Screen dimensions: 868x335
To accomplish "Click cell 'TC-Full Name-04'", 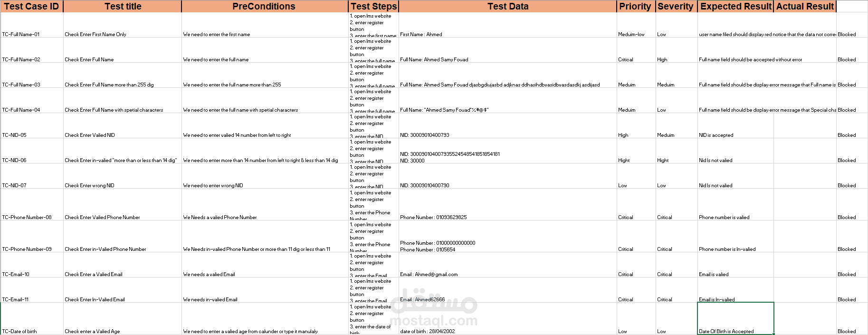I will pos(32,101).
